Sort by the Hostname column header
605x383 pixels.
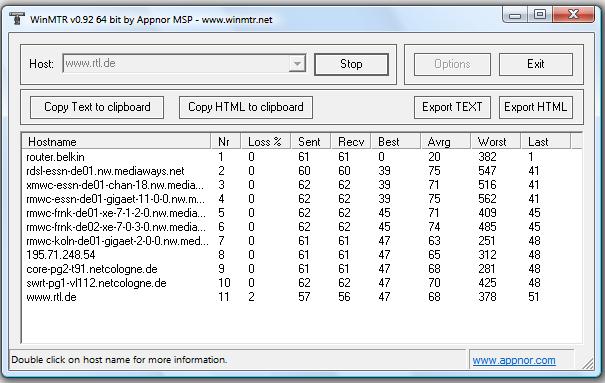coord(117,142)
